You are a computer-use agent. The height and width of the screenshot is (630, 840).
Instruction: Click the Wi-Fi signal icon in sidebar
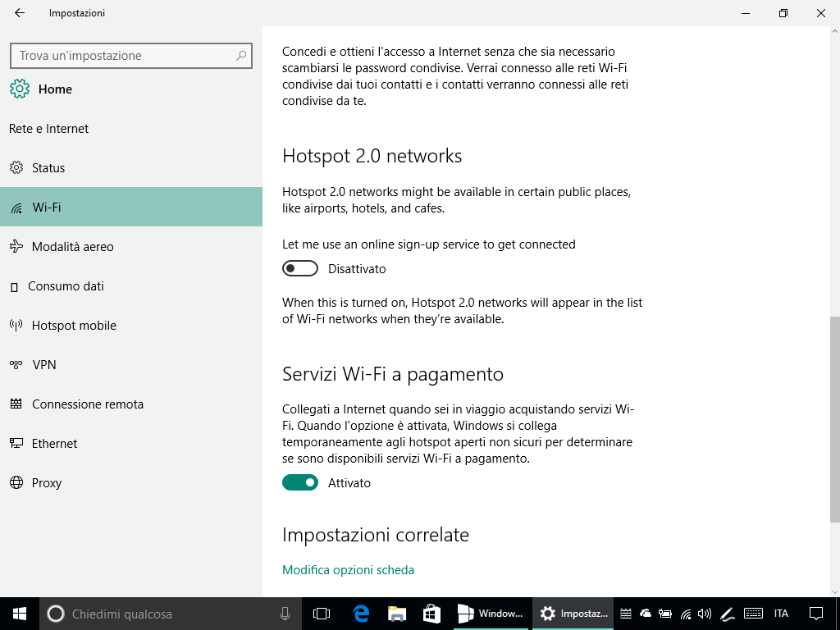16,208
